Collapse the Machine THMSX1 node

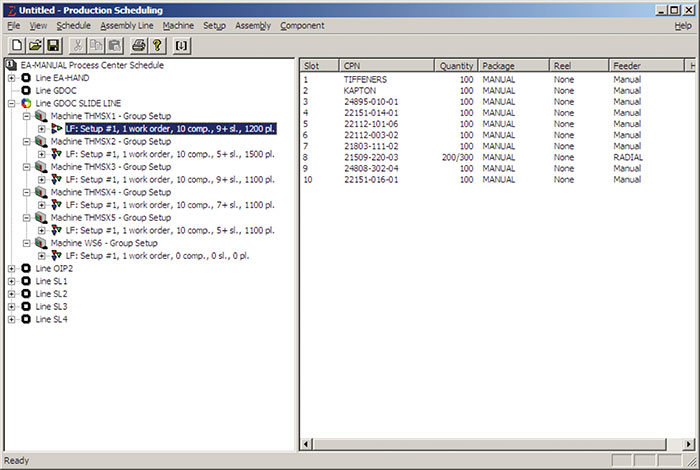(x=27, y=116)
